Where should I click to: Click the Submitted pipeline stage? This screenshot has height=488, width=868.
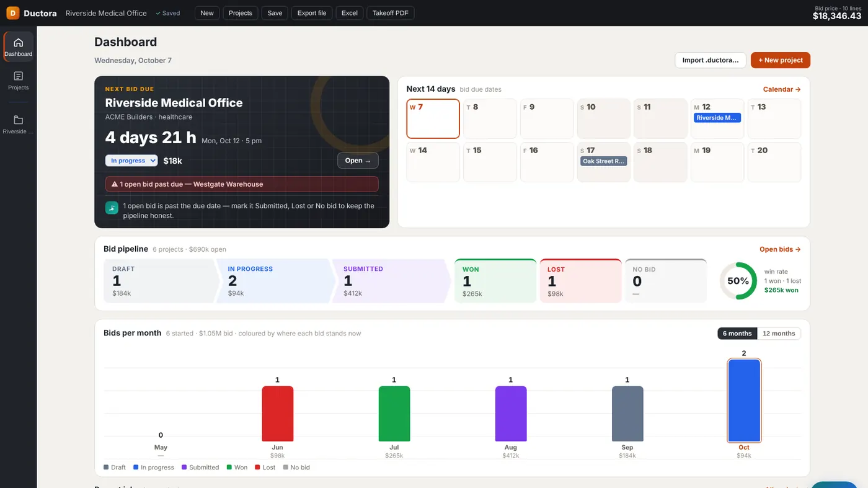pos(391,281)
